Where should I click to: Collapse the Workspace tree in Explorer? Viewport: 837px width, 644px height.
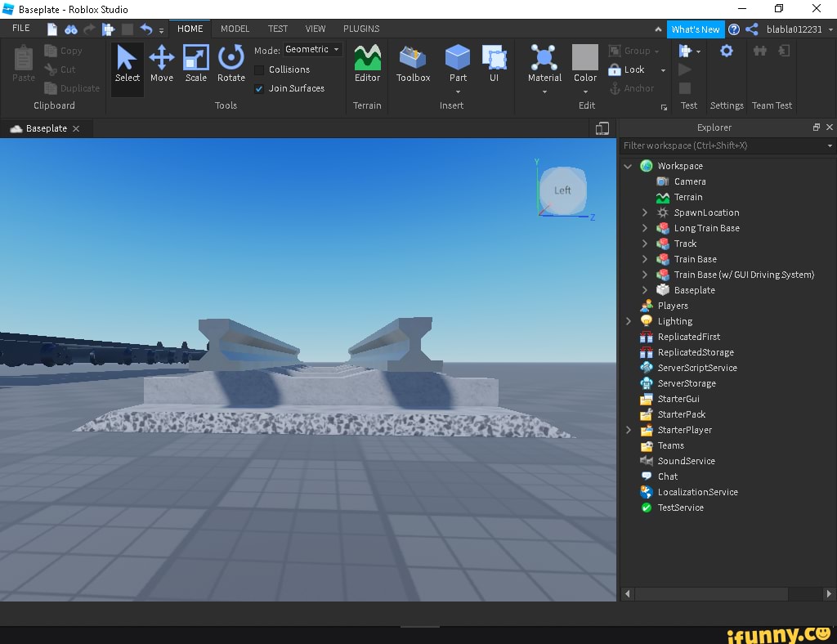(629, 165)
